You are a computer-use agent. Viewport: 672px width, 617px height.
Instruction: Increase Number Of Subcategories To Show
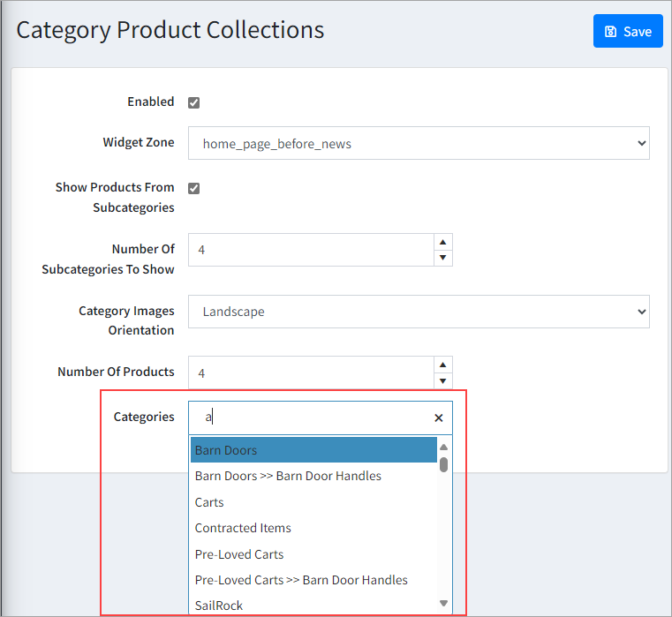(x=443, y=242)
